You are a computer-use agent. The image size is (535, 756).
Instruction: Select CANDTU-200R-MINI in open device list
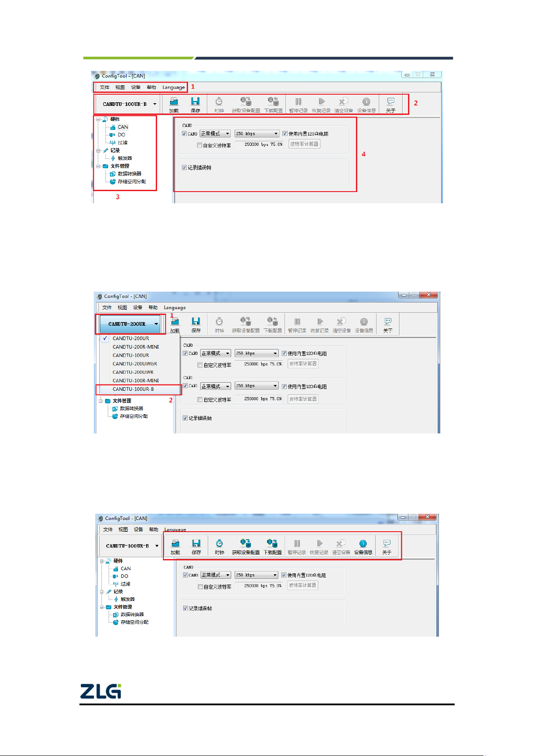pyautogui.click(x=140, y=347)
